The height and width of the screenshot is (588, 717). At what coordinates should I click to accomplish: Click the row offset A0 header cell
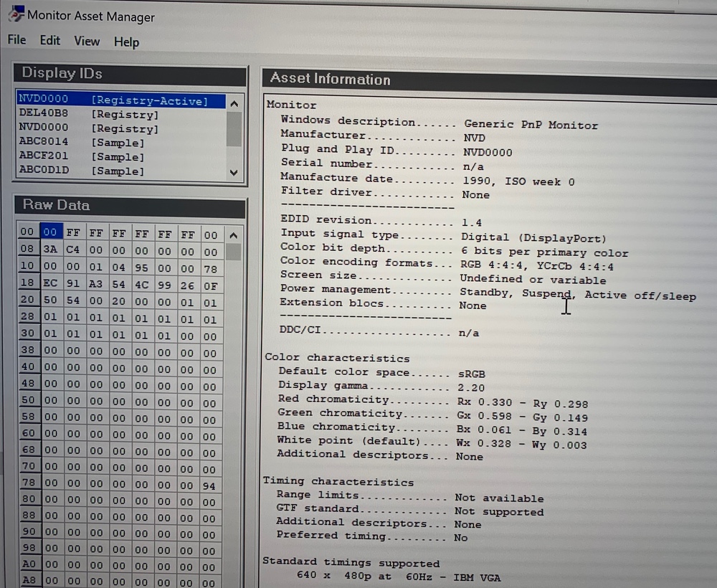pyautogui.click(x=29, y=564)
